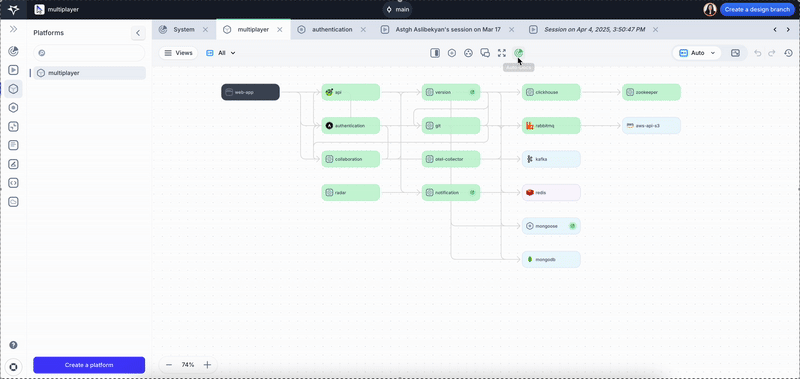Click the Views button
800x379 pixels.
(x=178, y=53)
